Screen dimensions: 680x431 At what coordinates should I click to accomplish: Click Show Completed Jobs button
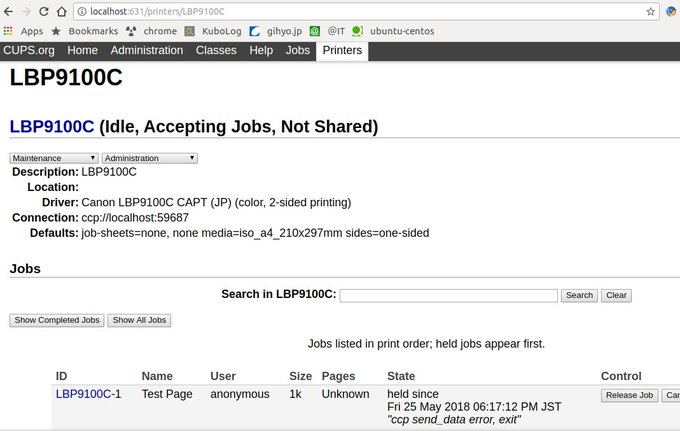click(57, 320)
